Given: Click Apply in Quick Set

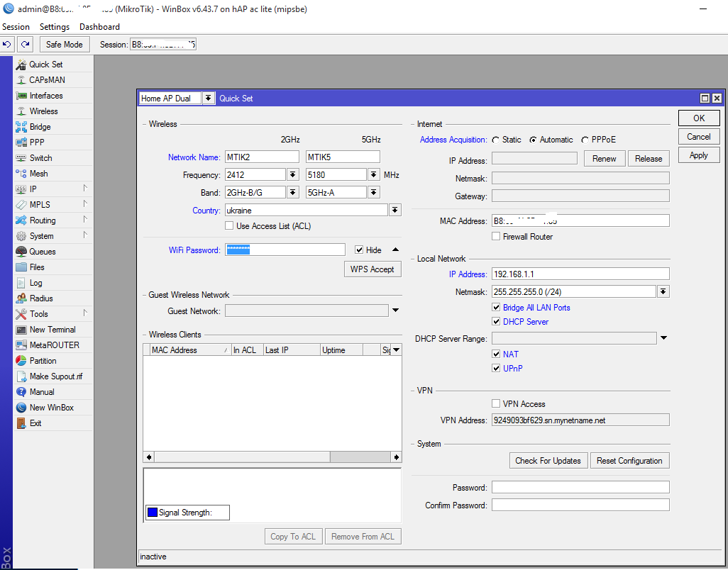Looking at the screenshot, I should click(x=699, y=155).
